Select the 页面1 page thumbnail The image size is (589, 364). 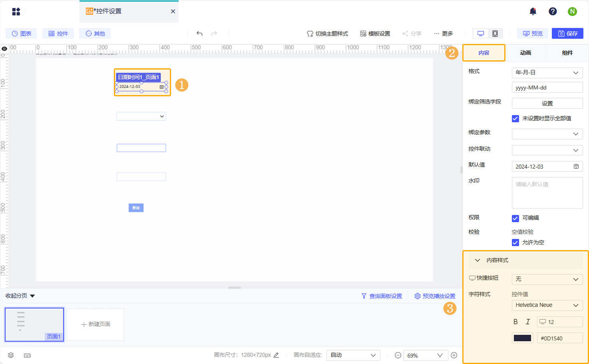[x=34, y=324]
